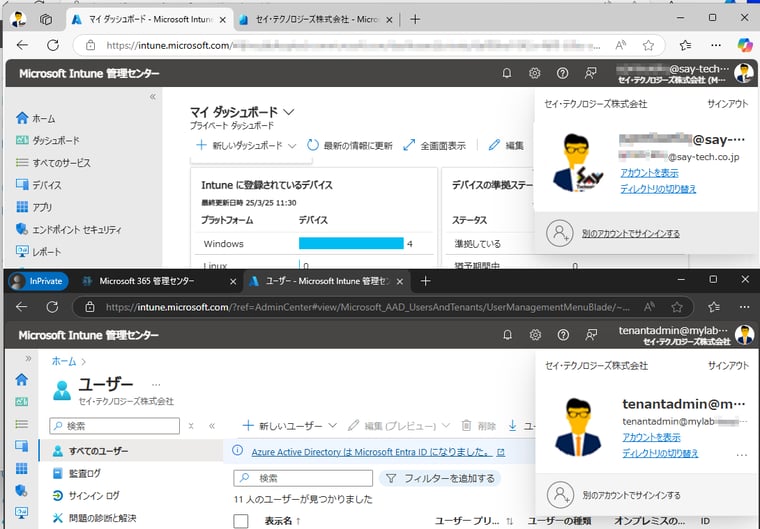Open feedback icon in InPrivate Intune window
760x529 pixels.
click(x=591, y=335)
